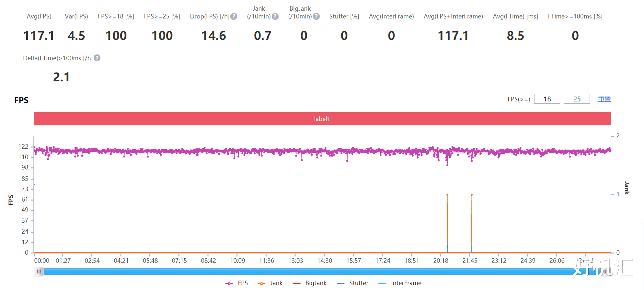Click the lowest FPS dip near 20:18
644x290 pixels.
(x=447, y=165)
